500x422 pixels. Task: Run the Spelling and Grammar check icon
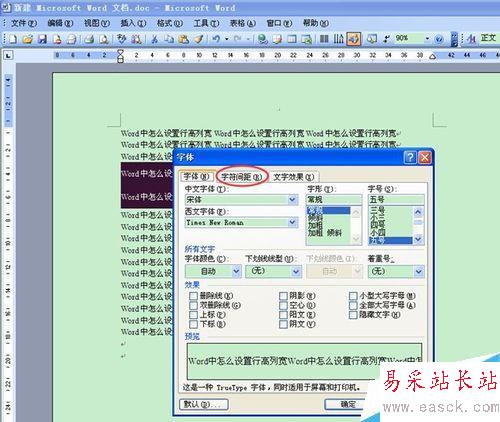121,39
